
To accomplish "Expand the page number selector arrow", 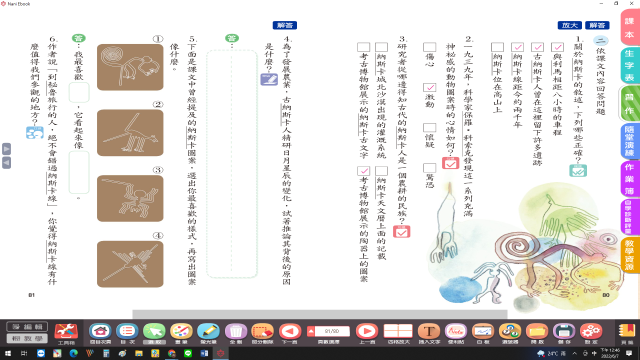I will click(x=311, y=331).
